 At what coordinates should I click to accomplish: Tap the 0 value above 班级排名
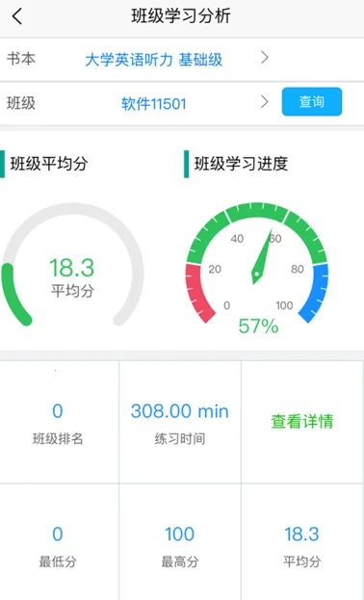58,411
